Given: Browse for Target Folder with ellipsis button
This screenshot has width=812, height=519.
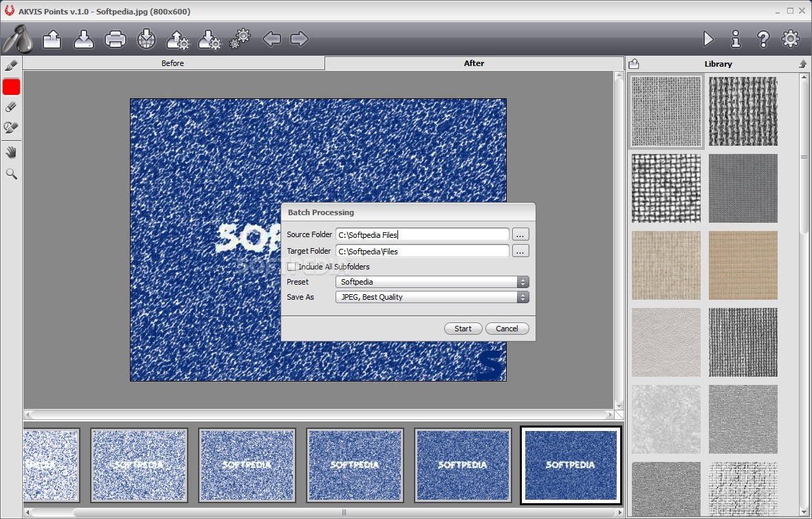Looking at the screenshot, I should point(520,251).
